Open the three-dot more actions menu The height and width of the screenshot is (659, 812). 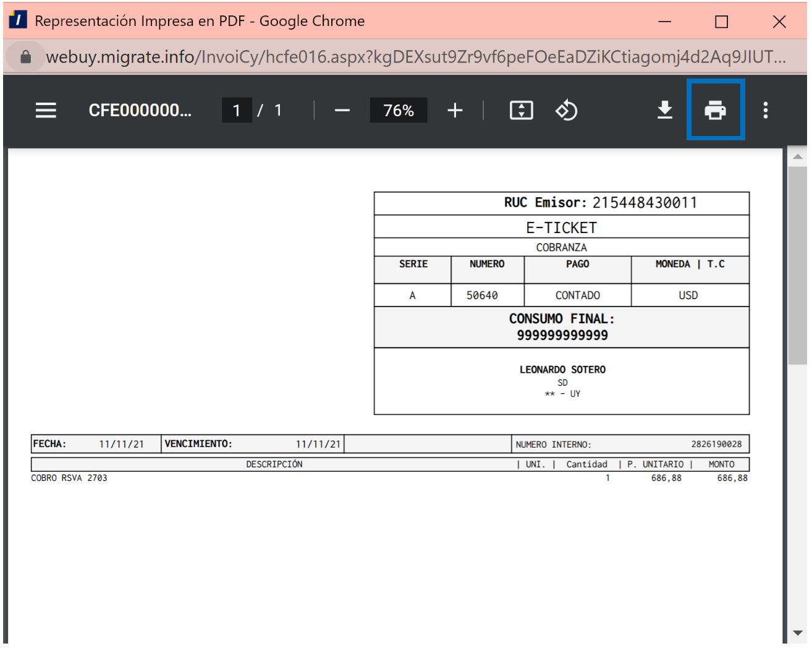765,111
